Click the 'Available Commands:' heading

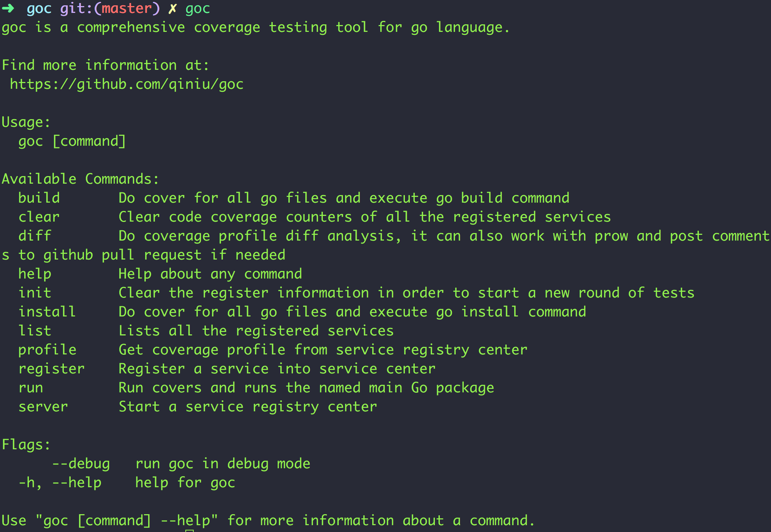click(x=81, y=179)
